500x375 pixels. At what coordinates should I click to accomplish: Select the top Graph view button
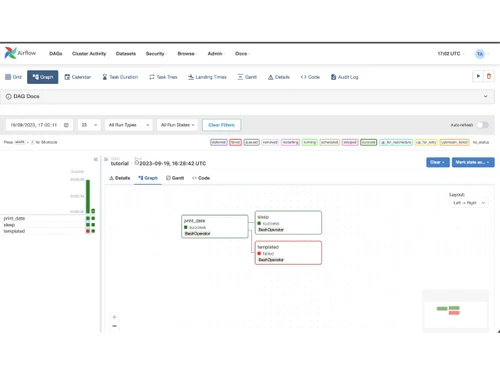tap(43, 77)
